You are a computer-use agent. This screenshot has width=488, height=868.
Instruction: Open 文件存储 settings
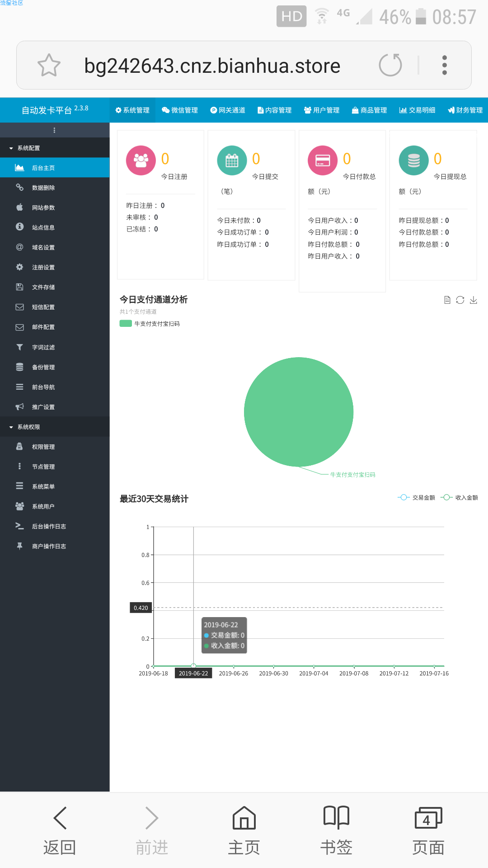tap(55, 287)
